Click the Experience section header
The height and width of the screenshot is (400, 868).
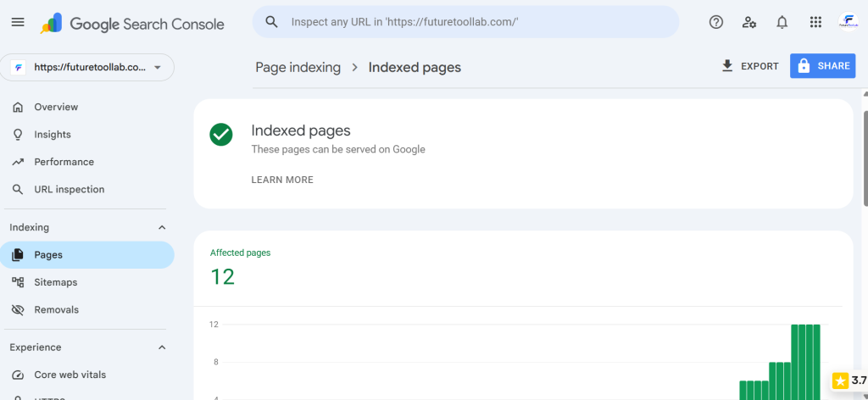87,347
